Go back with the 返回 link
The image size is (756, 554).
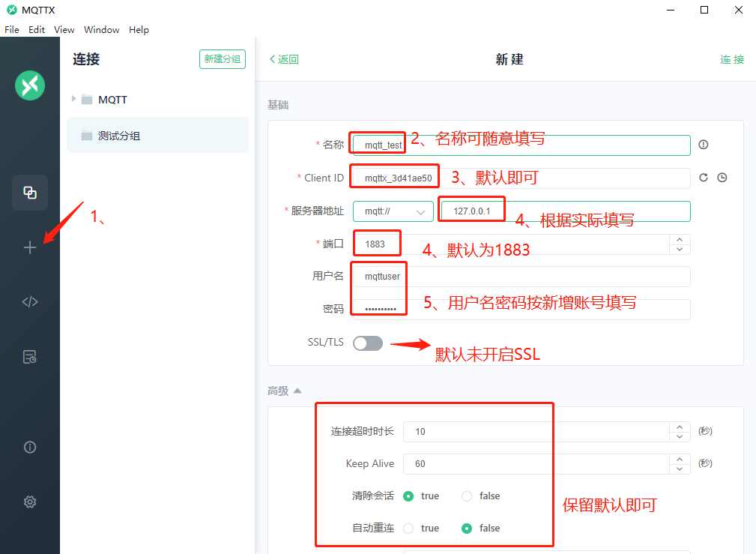pyautogui.click(x=284, y=59)
